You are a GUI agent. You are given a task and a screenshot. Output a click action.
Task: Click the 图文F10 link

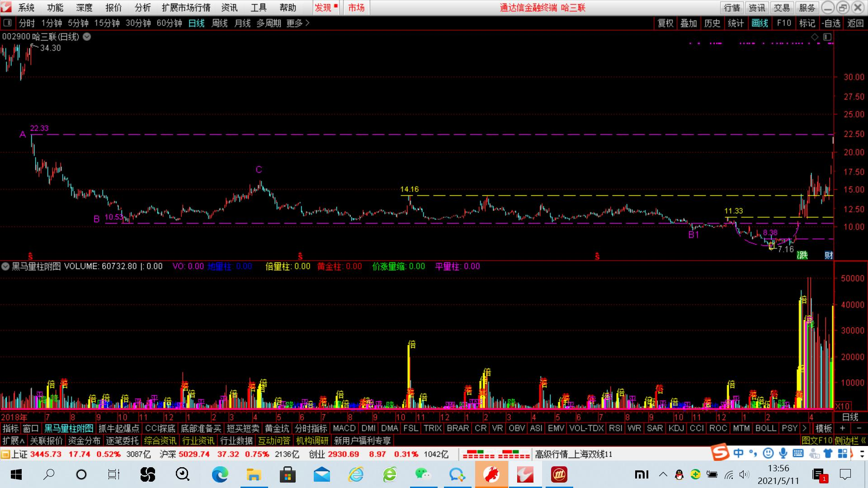[x=816, y=440]
